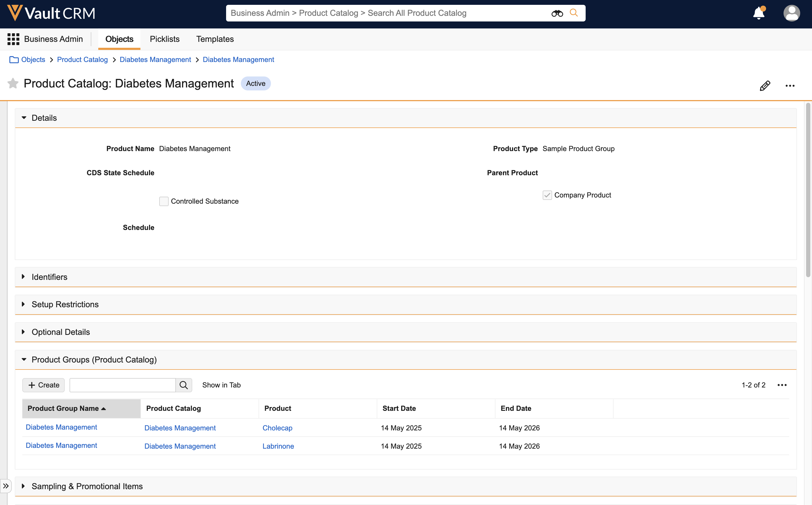
Task: Click Show in Tab
Action: [x=221, y=385]
